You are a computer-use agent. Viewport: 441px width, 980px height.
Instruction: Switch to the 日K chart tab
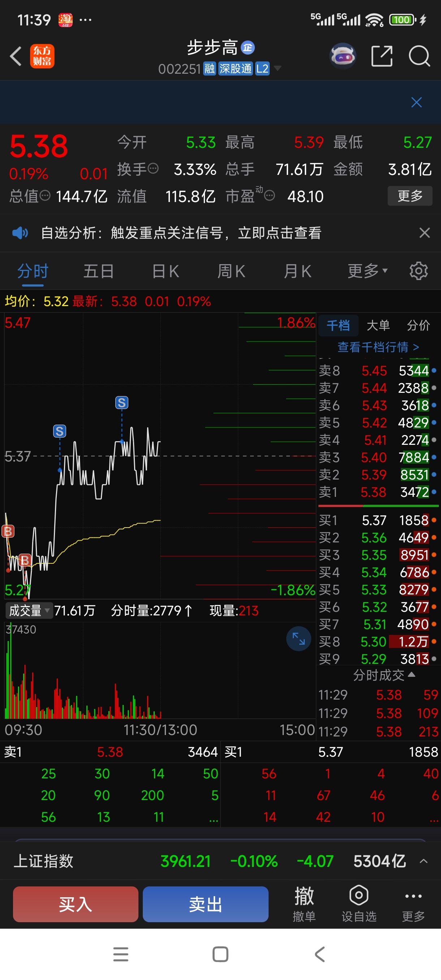[x=165, y=271]
